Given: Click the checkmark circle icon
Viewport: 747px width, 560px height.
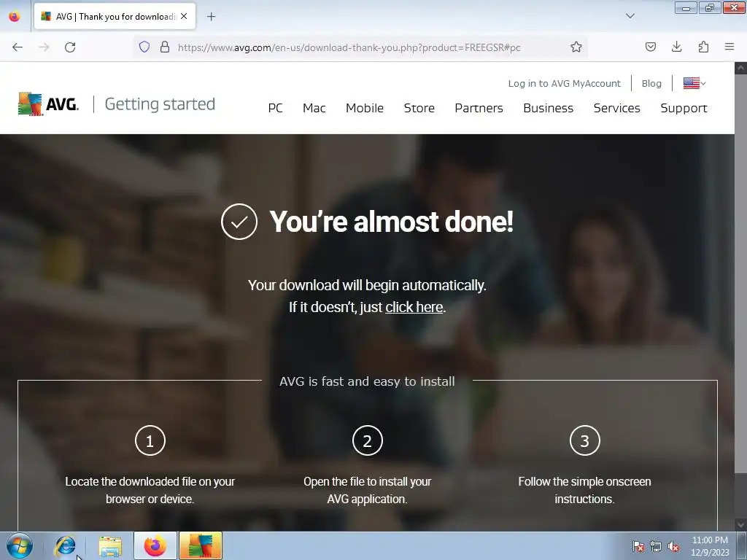Looking at the screenshot, I should tap(239, 222).
